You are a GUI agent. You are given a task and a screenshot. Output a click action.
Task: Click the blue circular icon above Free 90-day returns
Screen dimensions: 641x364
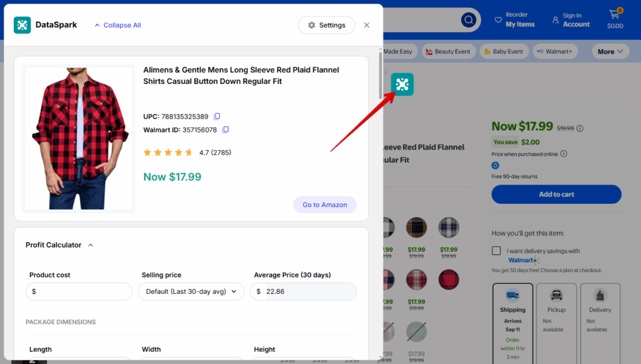(x=496, y=166)
